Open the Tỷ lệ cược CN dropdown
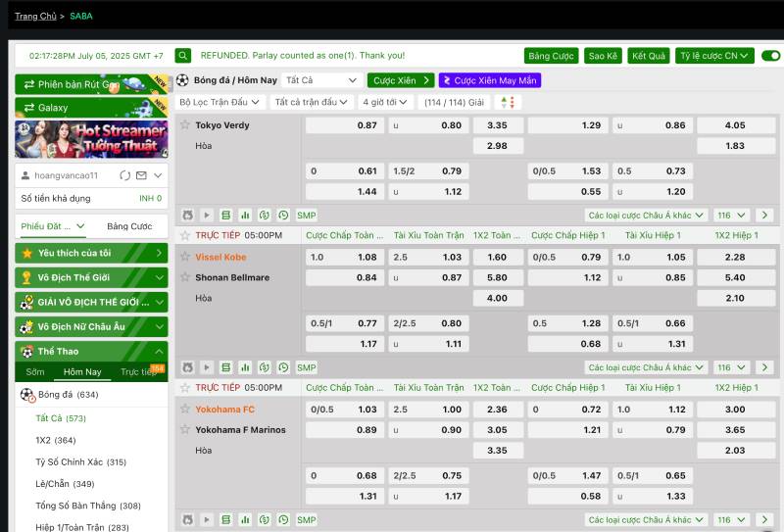 [x=714, y=56]
